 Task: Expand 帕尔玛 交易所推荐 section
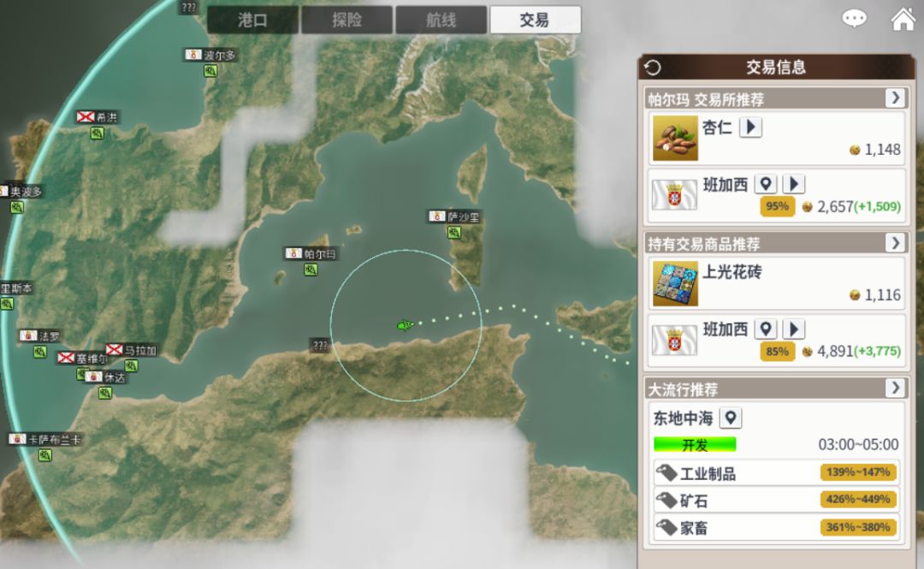coord(895,98)
